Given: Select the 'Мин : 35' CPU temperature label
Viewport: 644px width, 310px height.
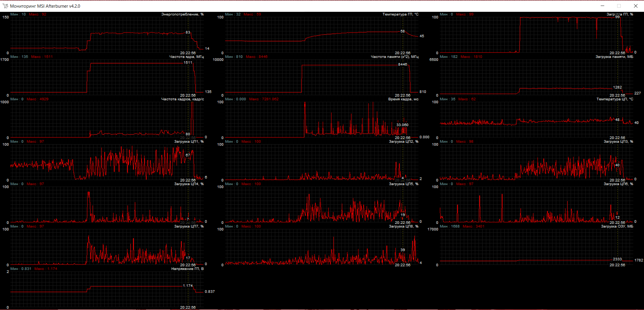Looking at the screenshot, I should [x=448, y=99].
